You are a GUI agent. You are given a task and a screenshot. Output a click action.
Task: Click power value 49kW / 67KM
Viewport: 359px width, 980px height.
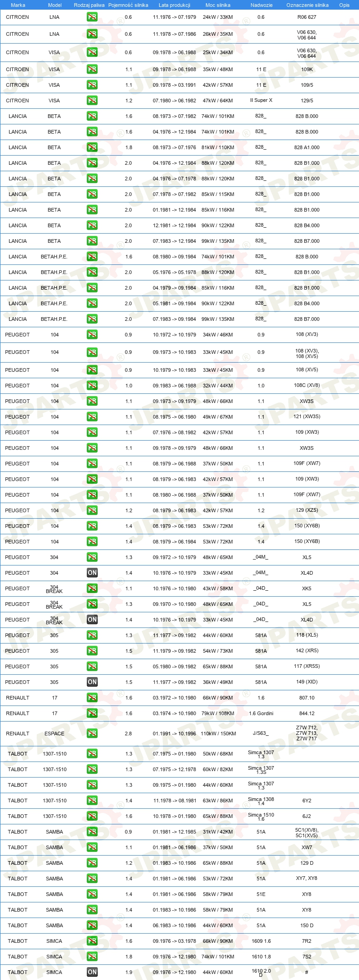[x=218, y=417]
